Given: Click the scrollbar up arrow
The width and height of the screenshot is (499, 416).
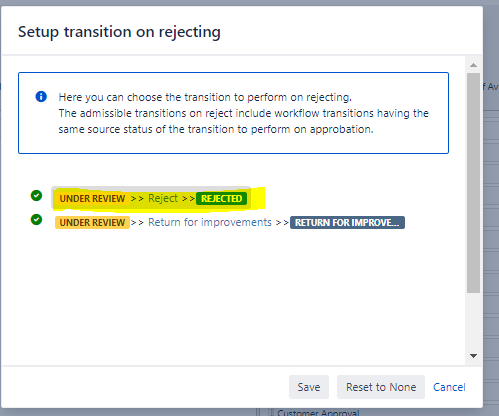Looking at the screenshot, I should click(473, 65).
